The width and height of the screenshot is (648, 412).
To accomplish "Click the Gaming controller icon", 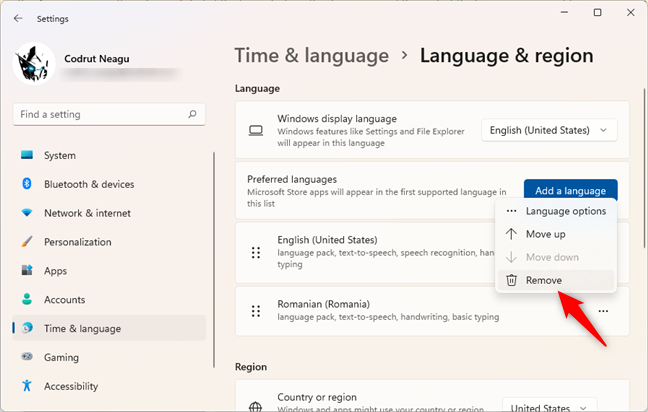I will click(27, 356).
